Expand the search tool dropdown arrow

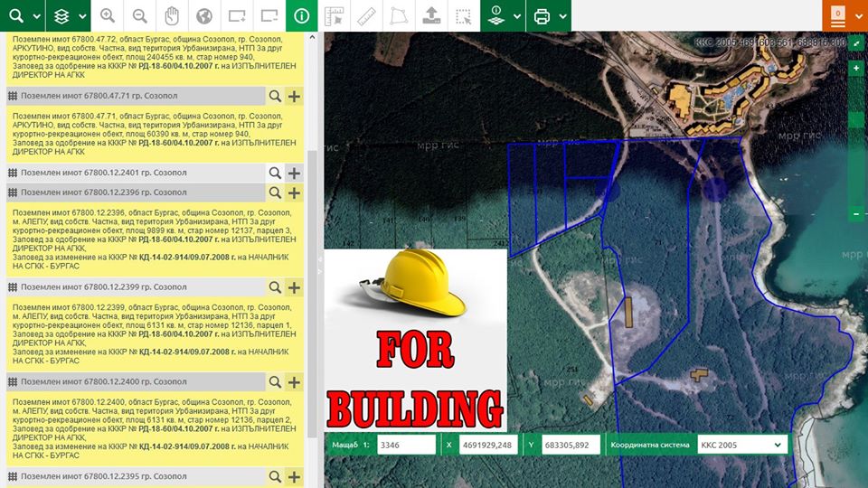[x=36, y=16]
